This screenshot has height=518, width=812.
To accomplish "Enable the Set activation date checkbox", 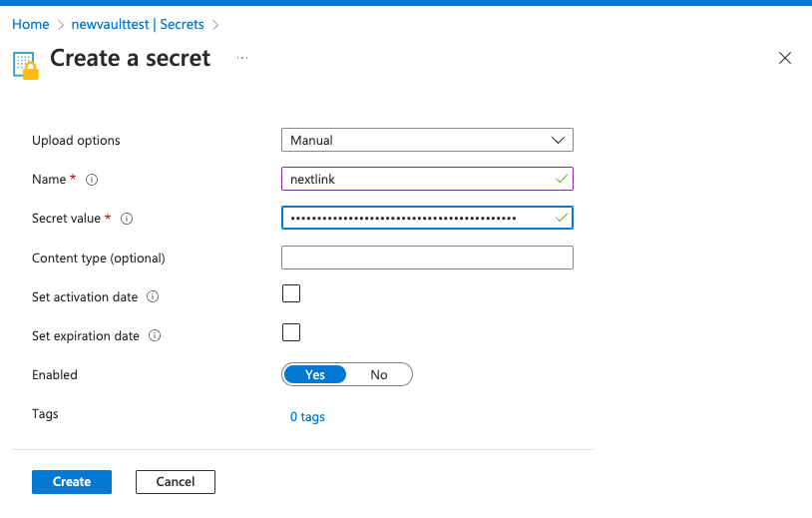I will point(291,293).
